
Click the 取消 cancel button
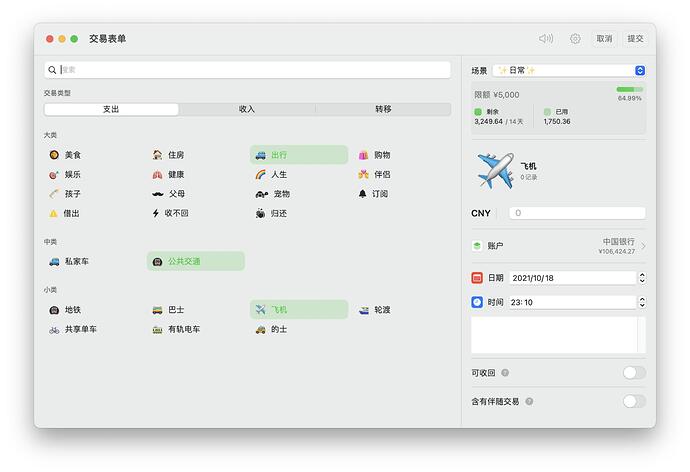coord(604,39)
